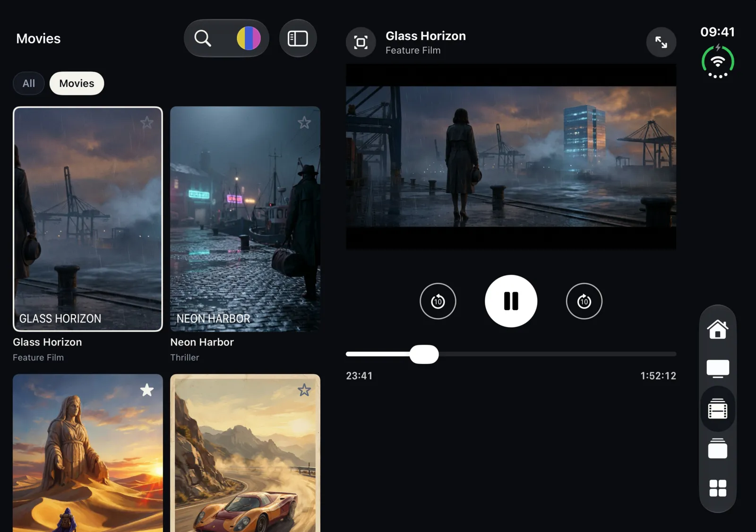This screenshot has width=756, height=532.
Task: Open the grid apps icon in dock
Action: [x=718, y=488]
